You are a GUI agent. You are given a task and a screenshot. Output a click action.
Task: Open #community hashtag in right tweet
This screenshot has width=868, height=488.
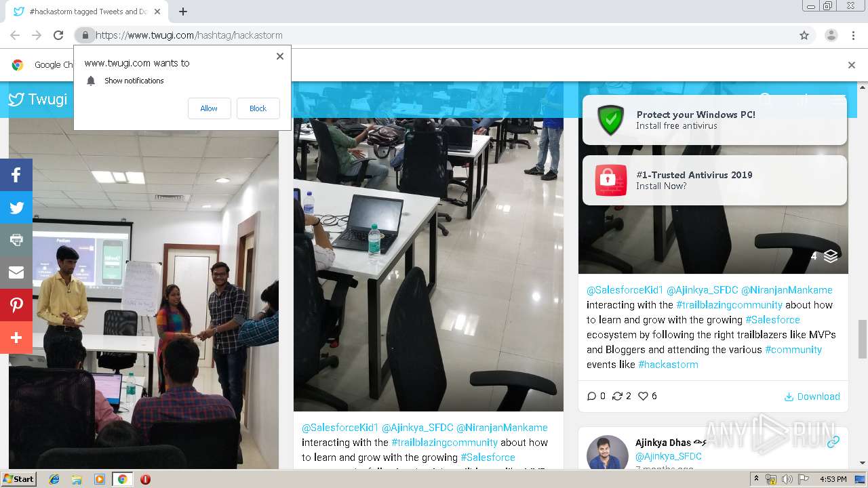(x=793, y=350)
